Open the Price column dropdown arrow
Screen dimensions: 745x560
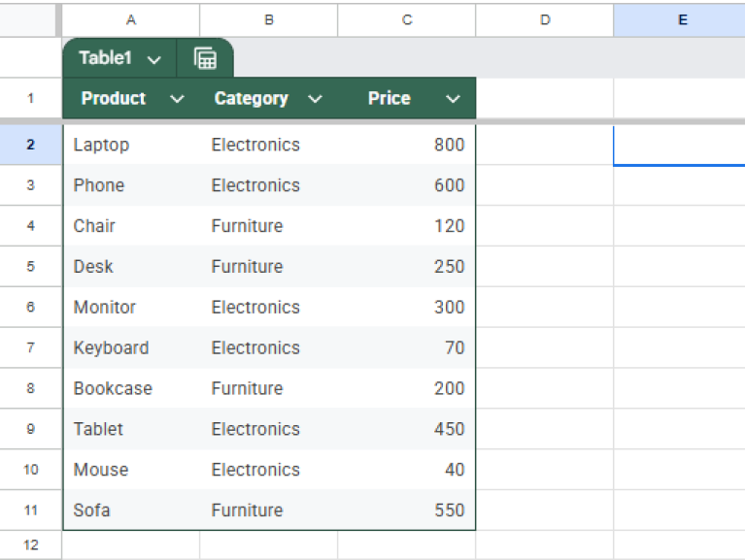coord(453,99)
